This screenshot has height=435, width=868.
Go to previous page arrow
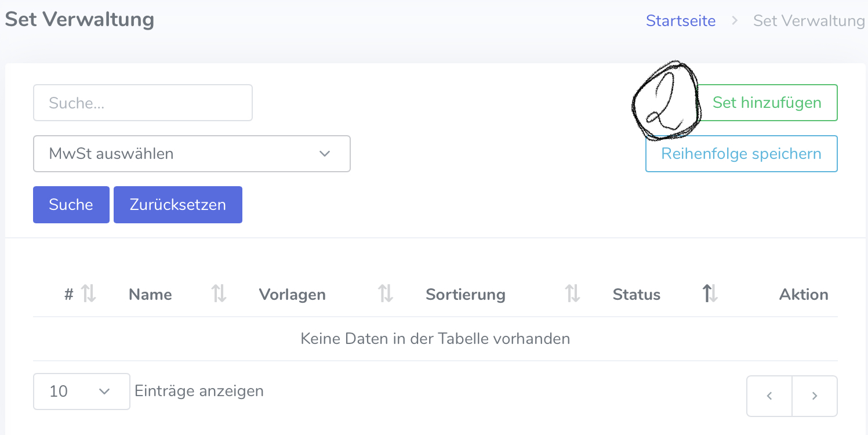point(769,396)
